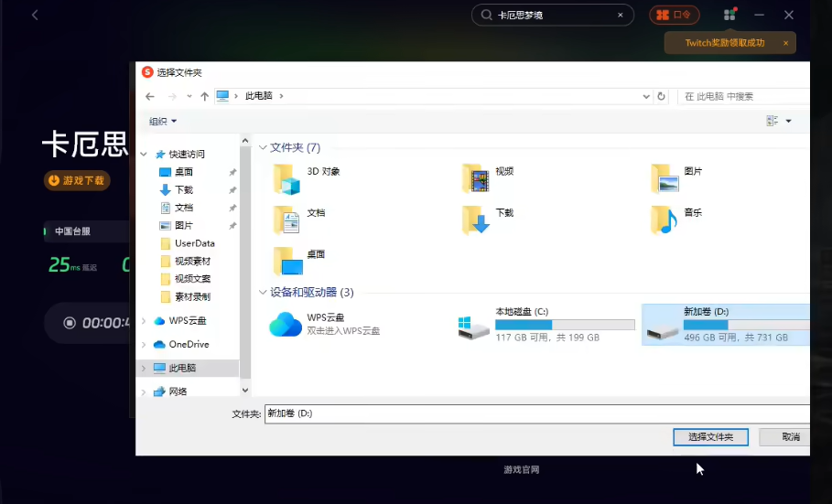Clear the 卡厄思梦境 search text
The width and height of the screenshot is (832, 504).
click(621, 15)
